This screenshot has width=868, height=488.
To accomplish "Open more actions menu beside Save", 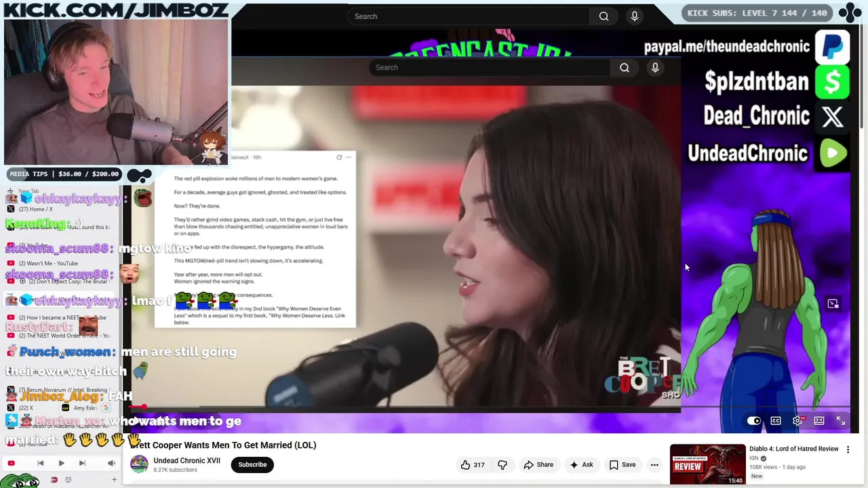I will [x=654, y=465].
